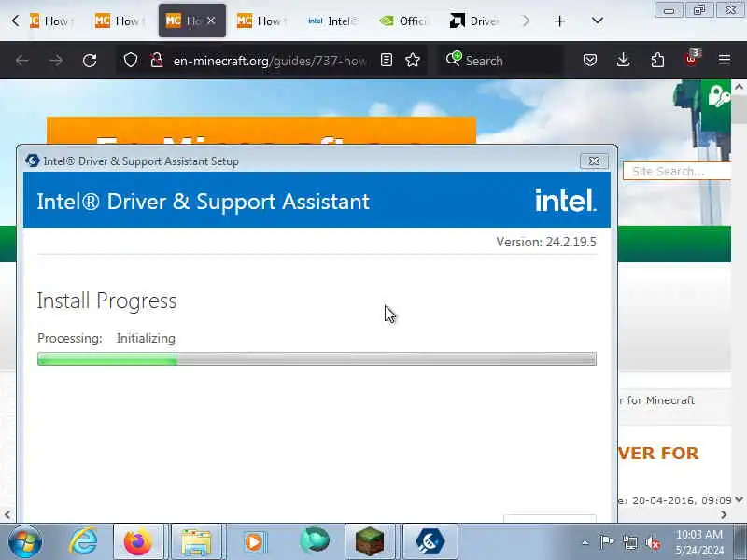
Task: Click the Intel Setup title bar icon
Action: (x=33, y=161)
